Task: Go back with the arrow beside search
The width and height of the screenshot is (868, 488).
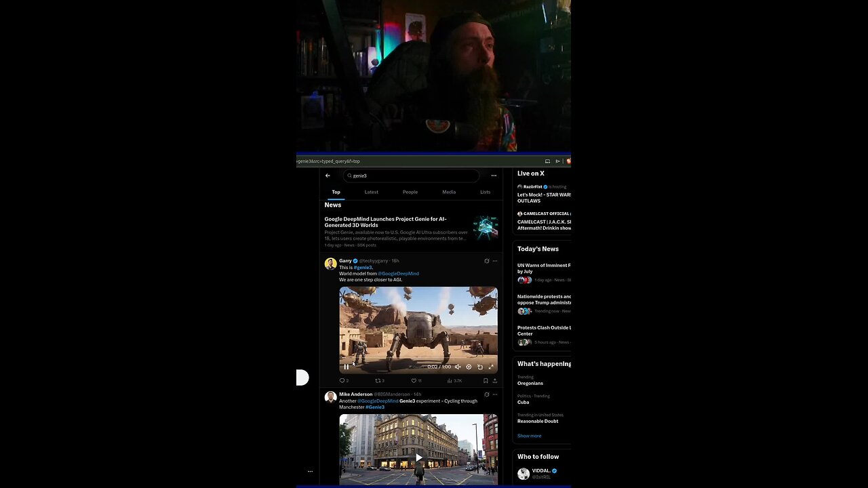Action: point(328,176)
